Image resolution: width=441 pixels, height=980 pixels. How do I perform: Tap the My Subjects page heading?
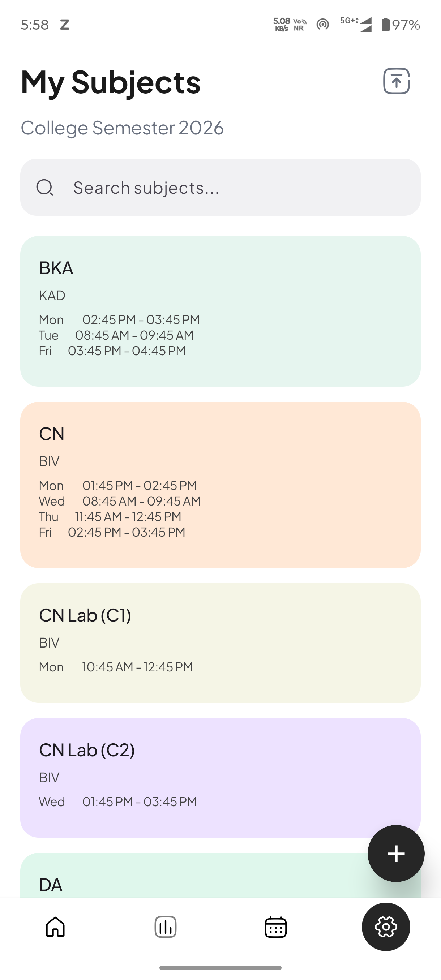[111, 82]
